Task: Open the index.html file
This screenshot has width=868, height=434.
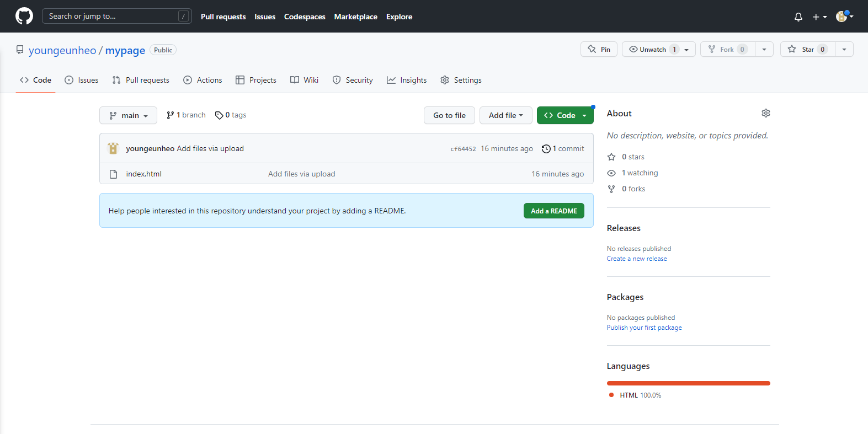Action: tap(143, 174)
